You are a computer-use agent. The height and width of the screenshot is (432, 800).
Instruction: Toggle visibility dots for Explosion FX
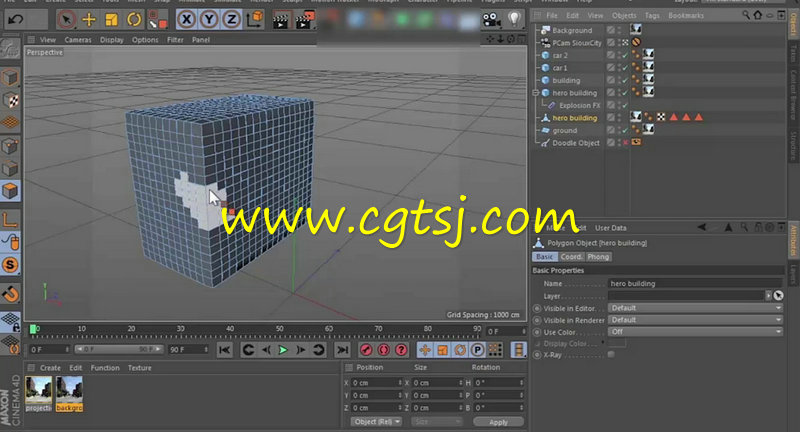pos(619,106)
